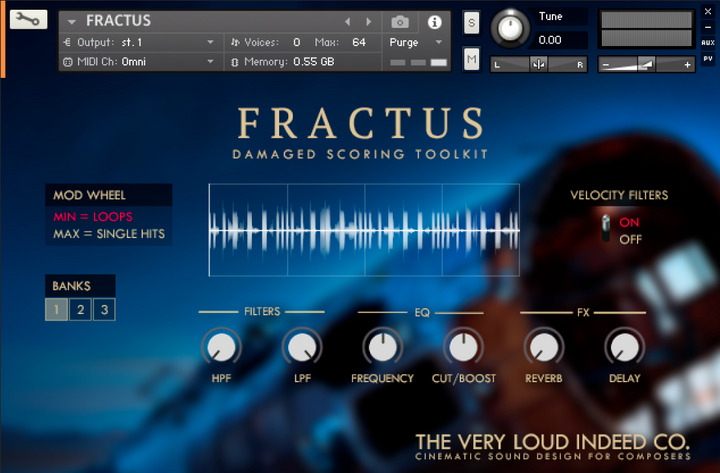Click the purge status indicator bars
The height and width of the screenshot is (473, 720).
tap(418, 62)
